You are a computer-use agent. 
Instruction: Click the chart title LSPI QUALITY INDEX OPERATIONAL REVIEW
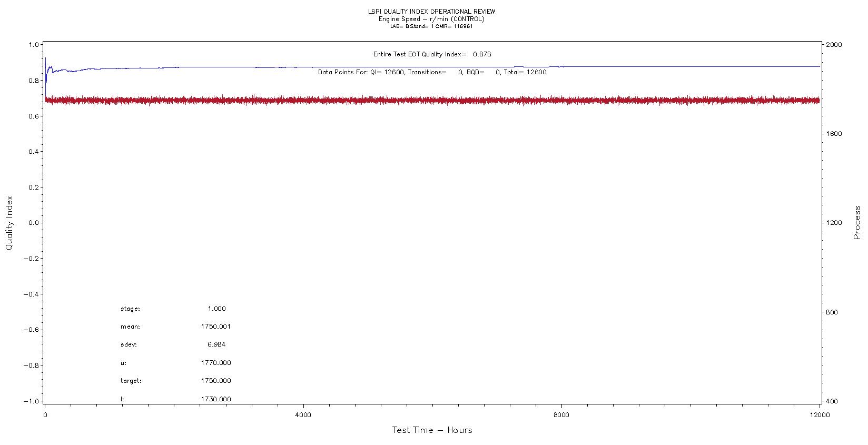[431, 12]
